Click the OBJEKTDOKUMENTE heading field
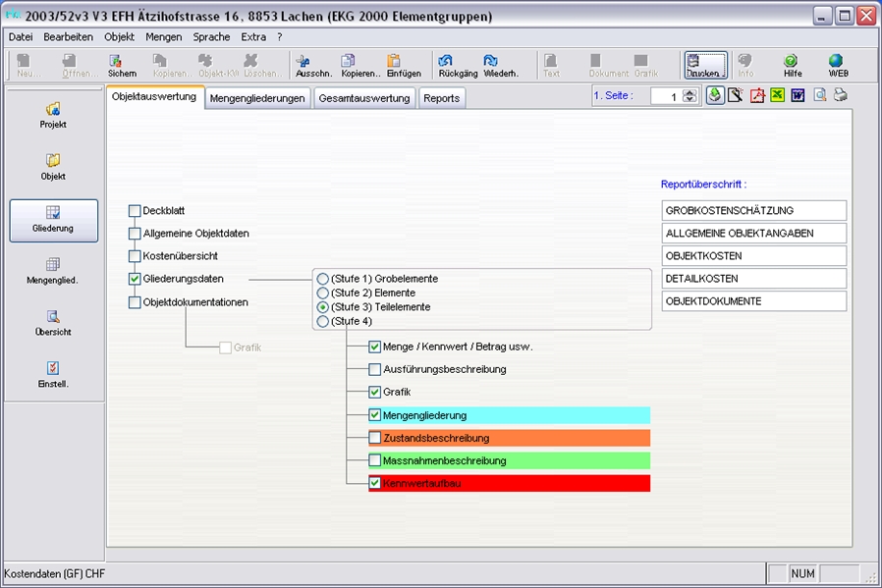The width and height of the screenshot is (882, 588). click(754, 301)
